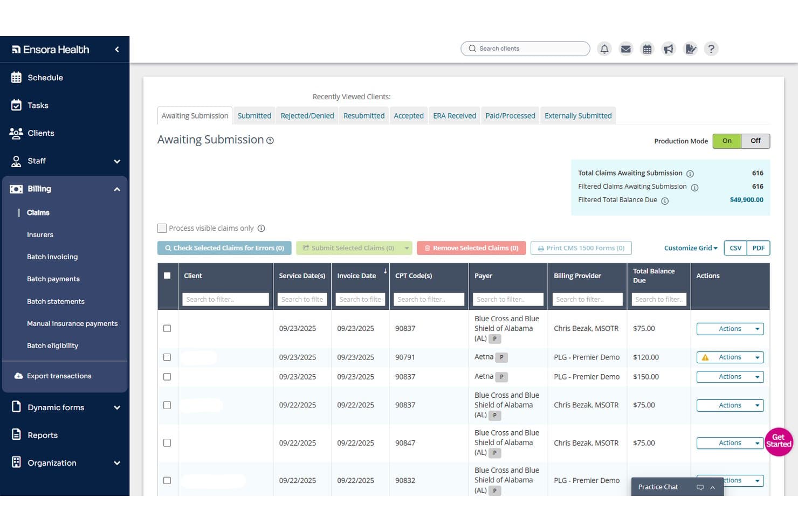Switch to the Externally Submitted tab
The width and height of the screenshot is (798, 532).
point(578,116)
